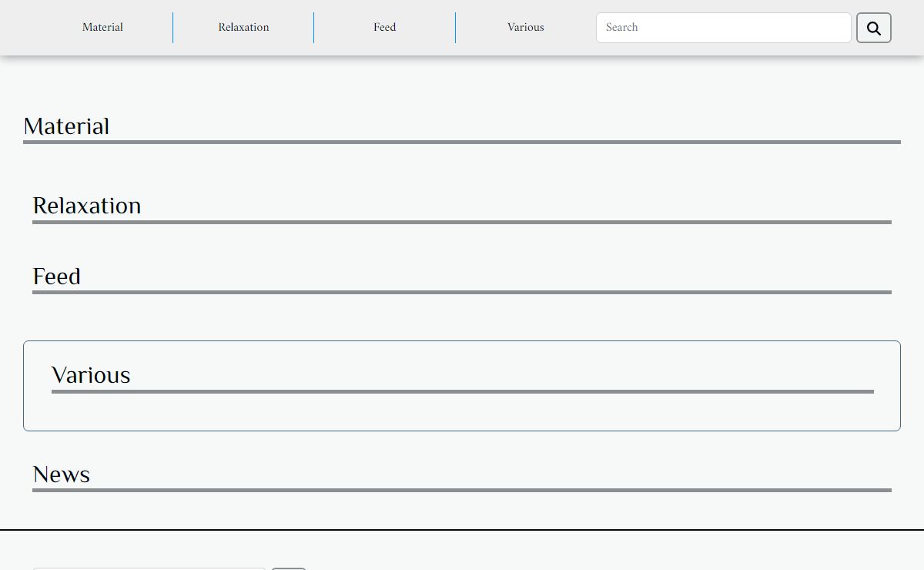Click the Various heading inside the bordered card
The image size is (924, 570).
(x=91, y=375)
